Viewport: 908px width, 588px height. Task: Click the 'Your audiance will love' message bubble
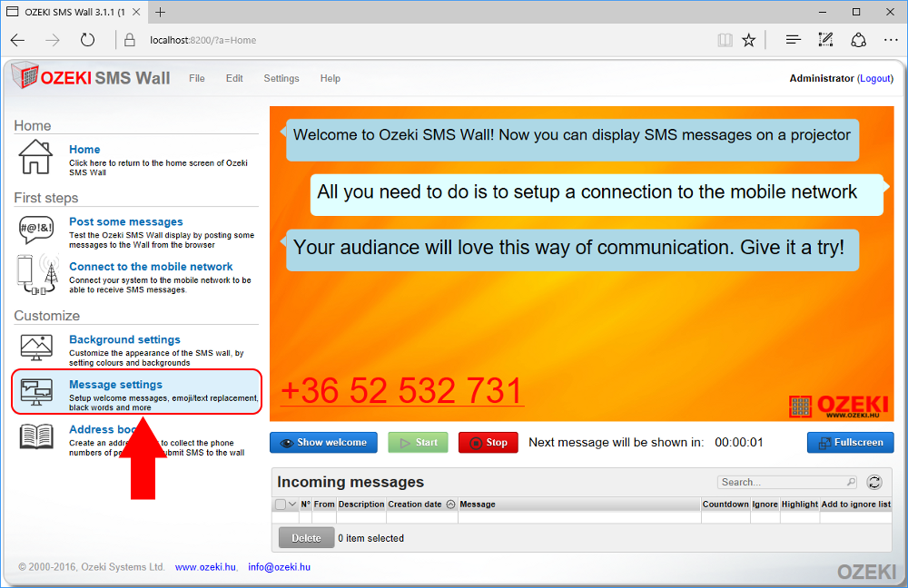(572, 250)
